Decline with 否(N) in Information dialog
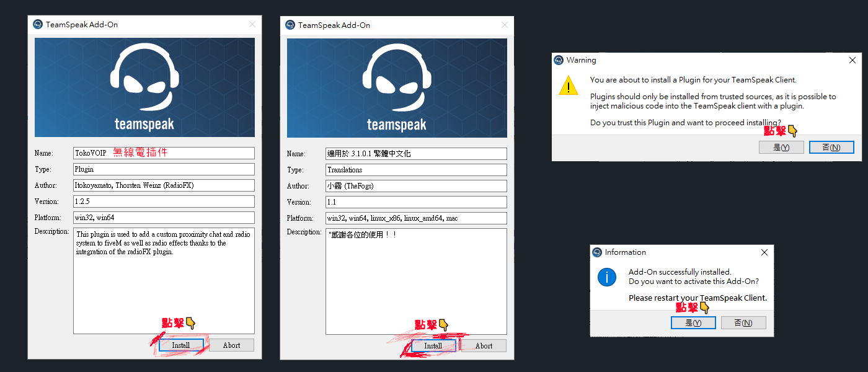This screenshot has height=372, width=868. pos(743,323)
